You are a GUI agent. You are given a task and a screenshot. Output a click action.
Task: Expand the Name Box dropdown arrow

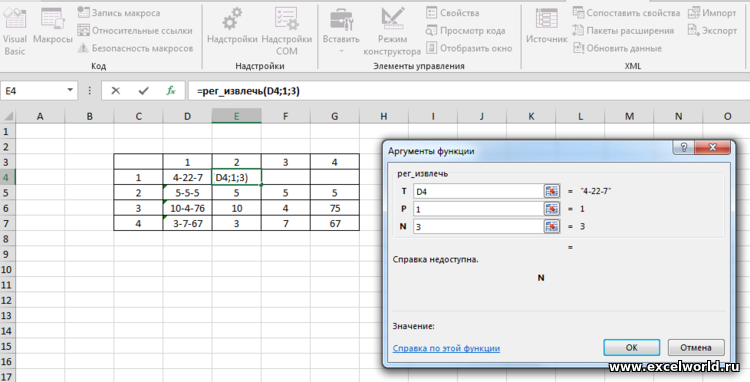coord(70,90)
